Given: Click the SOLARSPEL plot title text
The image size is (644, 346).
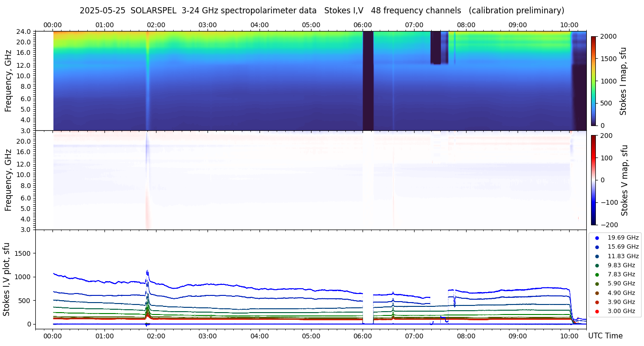Looking at the screenshot, I should pos(322,10).
